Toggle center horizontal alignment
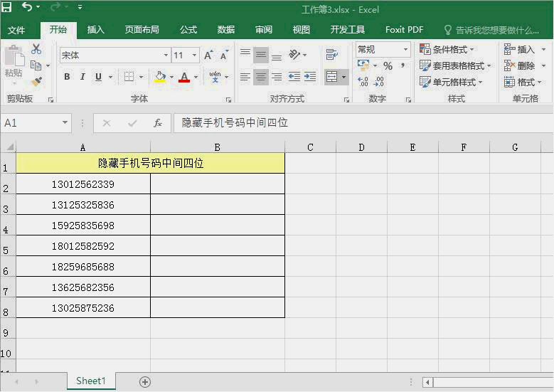The height and width of the screenshot is (392, 554). (x=261, y=77)
